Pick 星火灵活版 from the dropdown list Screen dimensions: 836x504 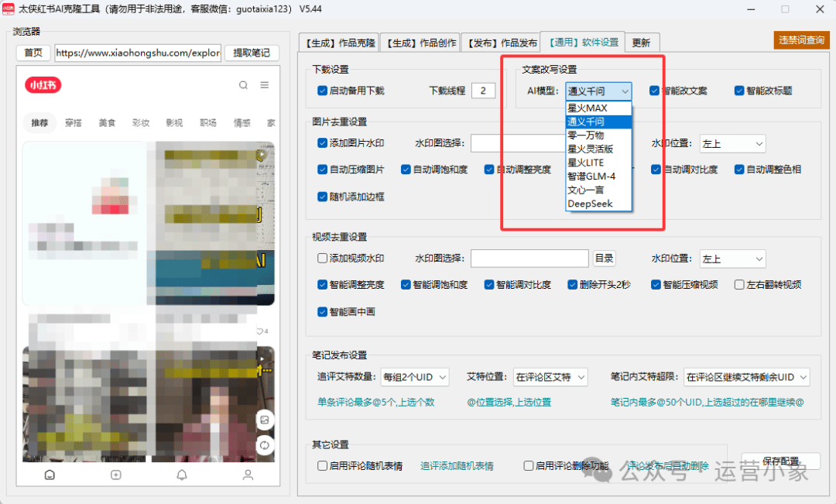598,149
